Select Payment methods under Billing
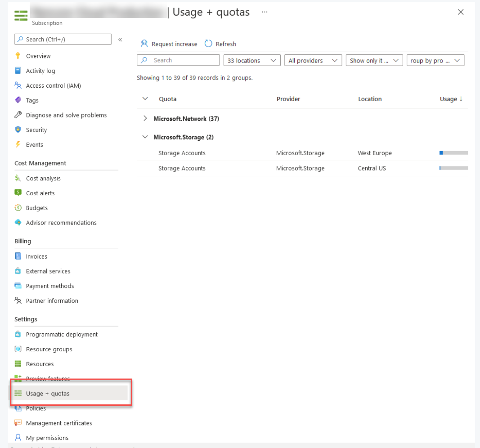This screenshot has height=448, width=480. pos(50,286)
